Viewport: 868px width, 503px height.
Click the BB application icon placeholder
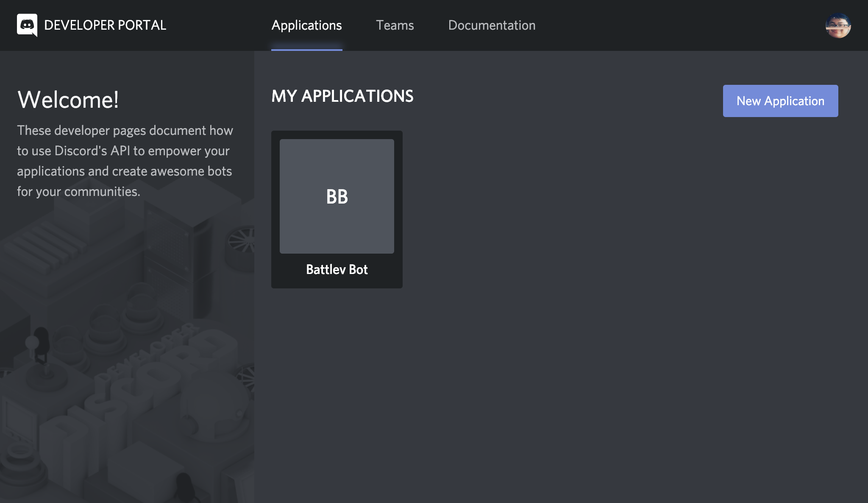(337, 196)
